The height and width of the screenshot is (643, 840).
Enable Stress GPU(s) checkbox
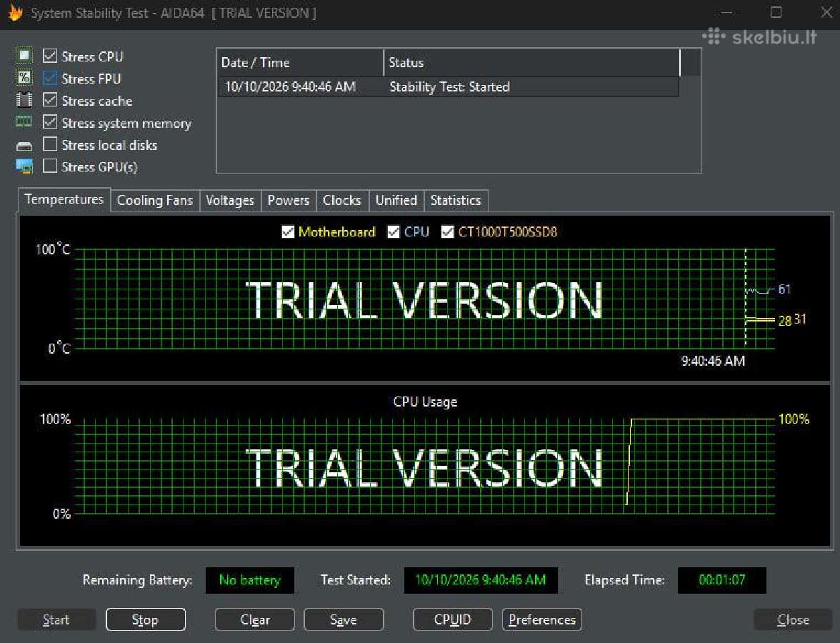pyautogui.click(x=50, y=166)
